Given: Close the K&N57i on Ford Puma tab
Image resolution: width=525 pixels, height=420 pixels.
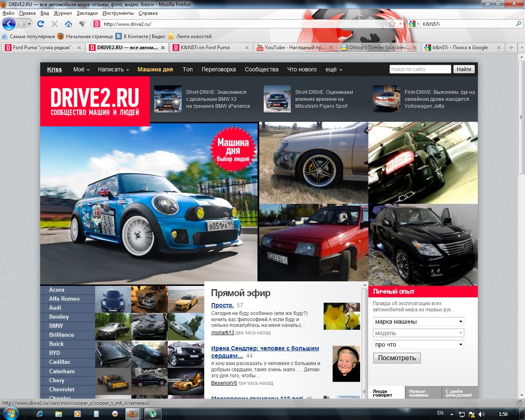Looking at the screenshot, I should point(247,48).
